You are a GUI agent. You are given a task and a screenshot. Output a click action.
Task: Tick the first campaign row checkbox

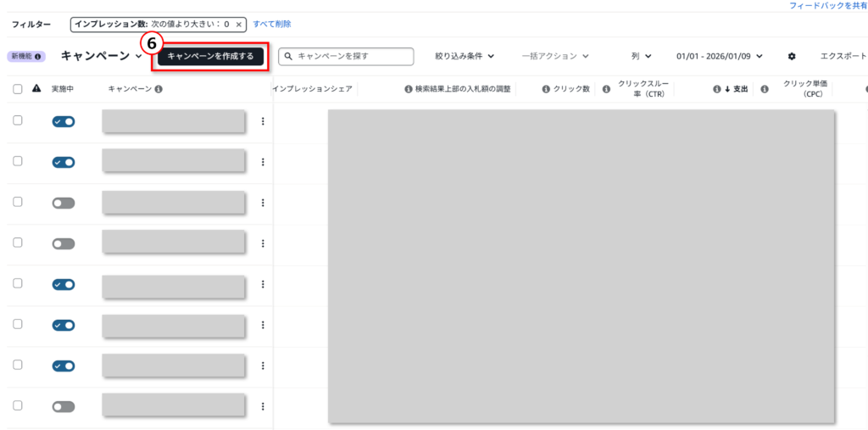[18, 120]
